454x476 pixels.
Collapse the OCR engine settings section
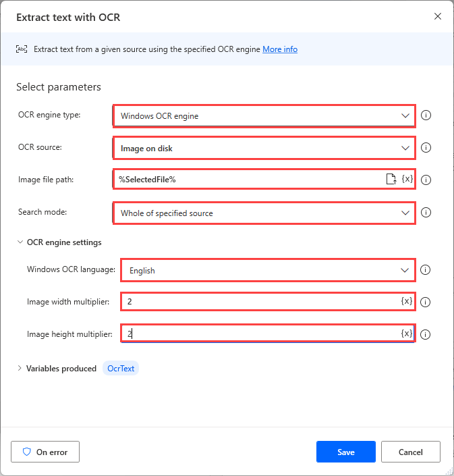point(20,242)
